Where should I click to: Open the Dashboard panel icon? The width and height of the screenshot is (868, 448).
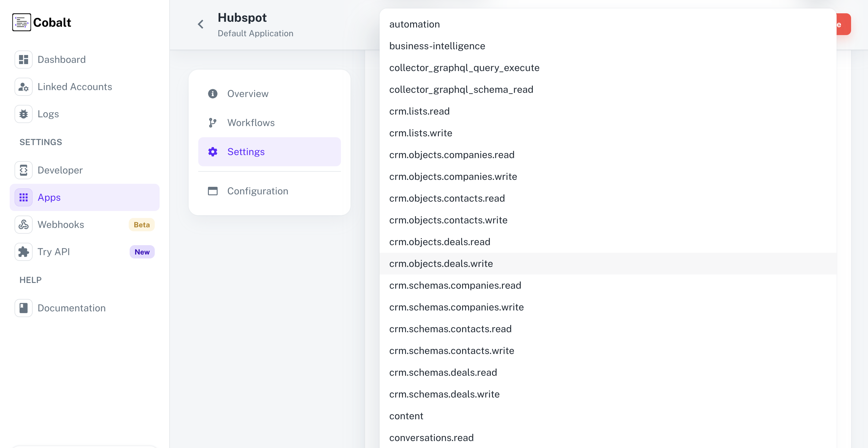point(23,59)
